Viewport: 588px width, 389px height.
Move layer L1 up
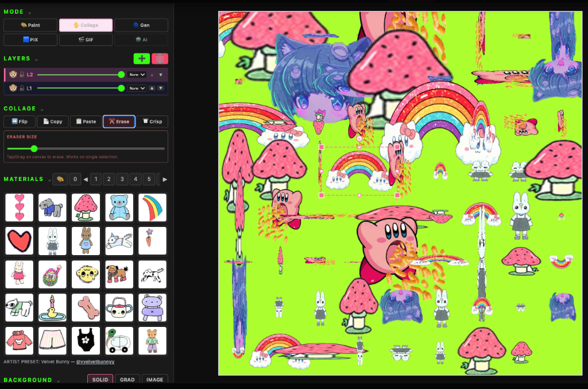(152, 88)
